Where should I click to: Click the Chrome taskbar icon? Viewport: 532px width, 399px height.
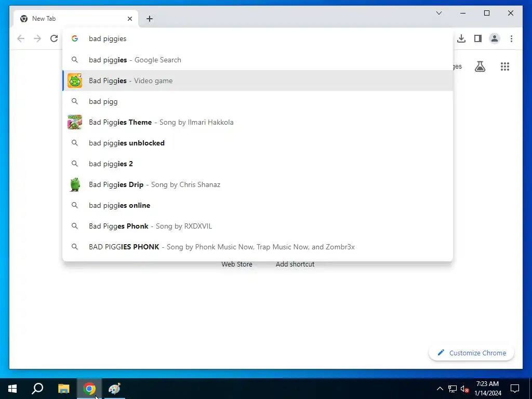[89, 389]
